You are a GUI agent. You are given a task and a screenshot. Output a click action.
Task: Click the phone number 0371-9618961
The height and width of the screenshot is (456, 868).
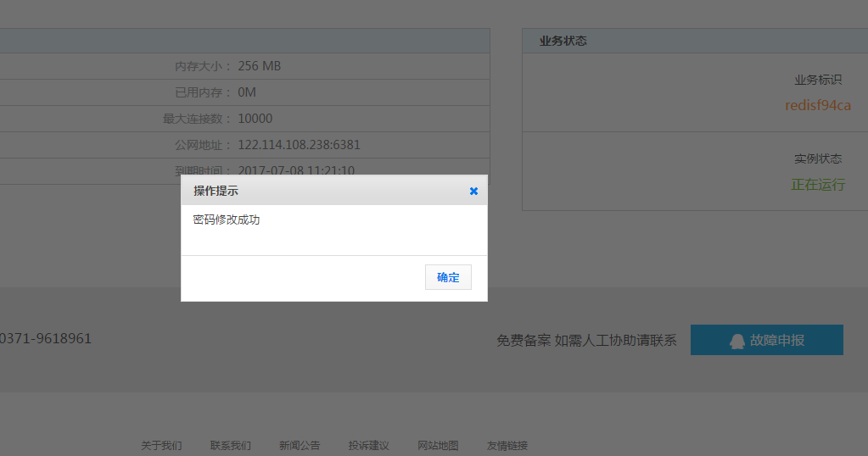click(x=46, y=338)
